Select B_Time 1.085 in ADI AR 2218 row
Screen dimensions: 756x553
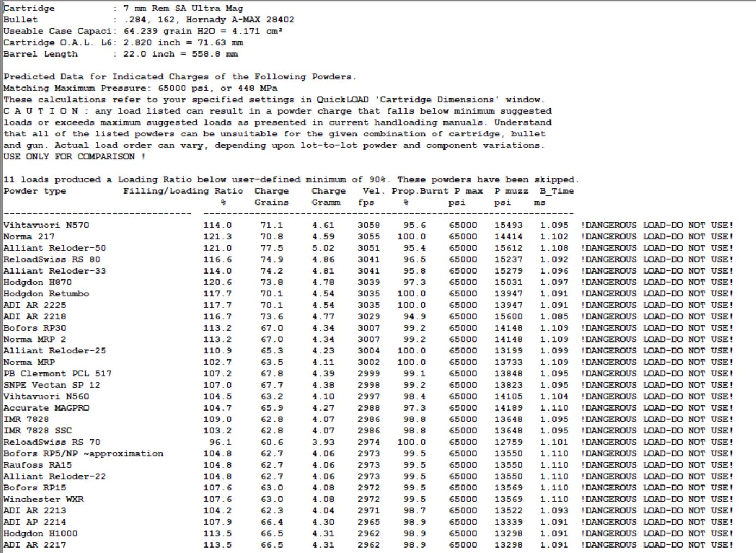[x=554, y=316]
